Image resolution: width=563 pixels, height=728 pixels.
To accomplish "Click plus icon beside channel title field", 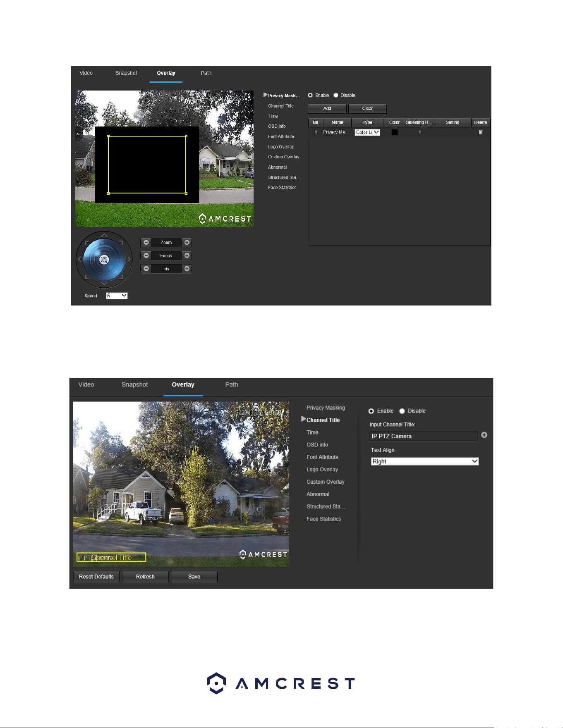I will click(x=484, y=435).
